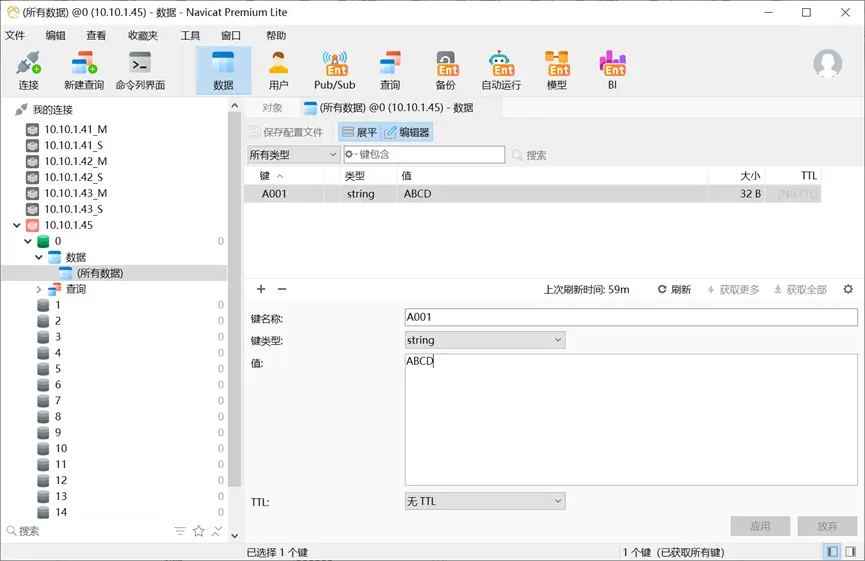
Task: Toggle the left pane layout icon
Action: point(832,551)
